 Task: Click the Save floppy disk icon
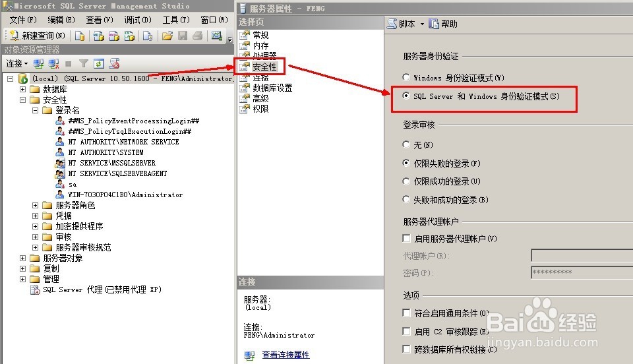click(183, 36)
